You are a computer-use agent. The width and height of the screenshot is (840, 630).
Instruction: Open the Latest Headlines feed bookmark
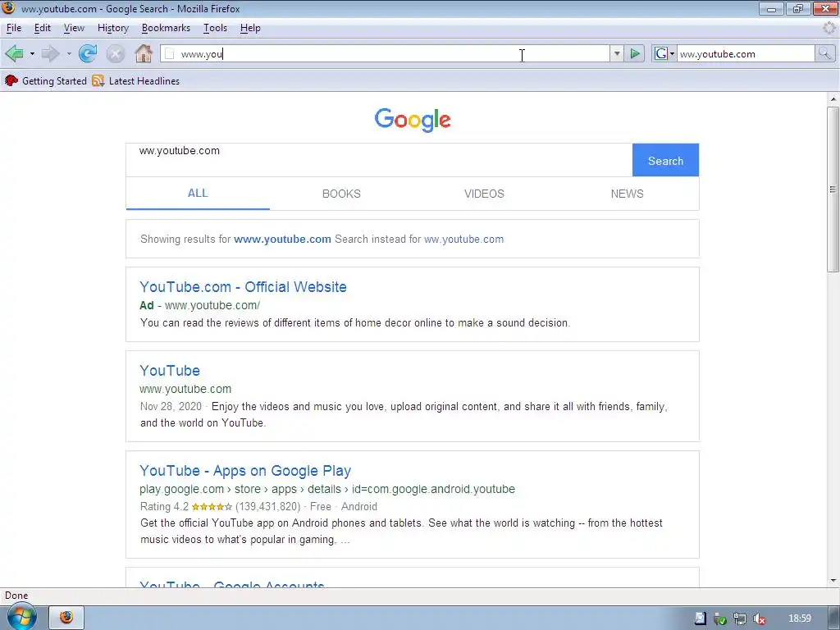pos(136,81)
